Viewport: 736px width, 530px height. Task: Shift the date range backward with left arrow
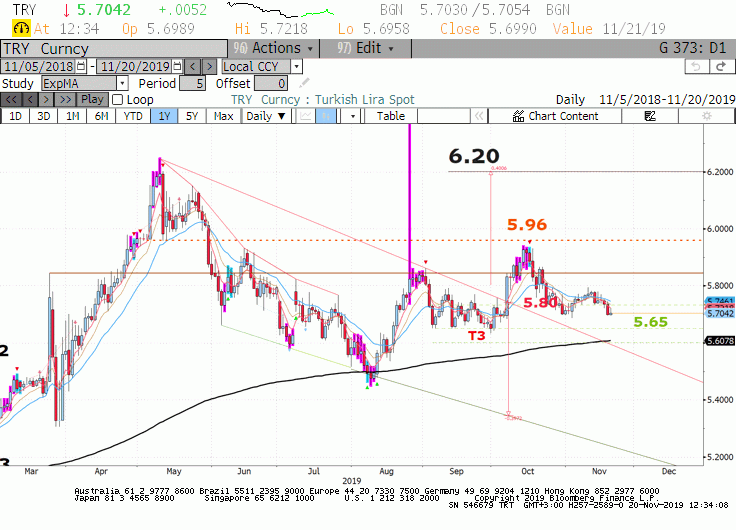click(192, 66)
